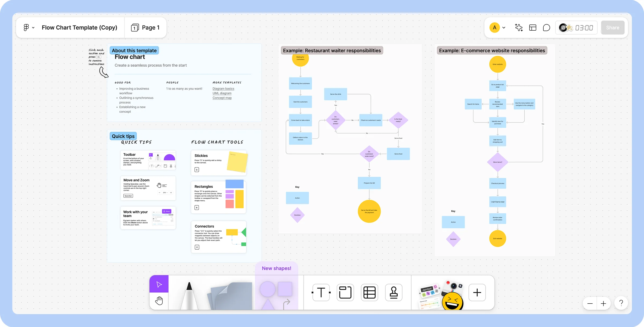This screenshot has height=327, width=644.
Task: Expand the Figma main menu chevron
Action: pyautogui.click(x=33, y=27)
